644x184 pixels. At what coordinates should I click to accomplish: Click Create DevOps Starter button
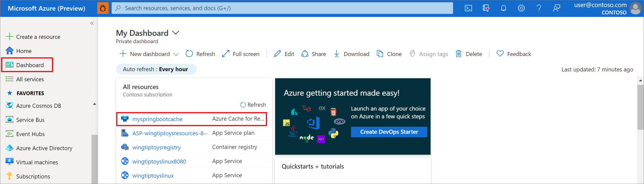click(x=389, y=132)
